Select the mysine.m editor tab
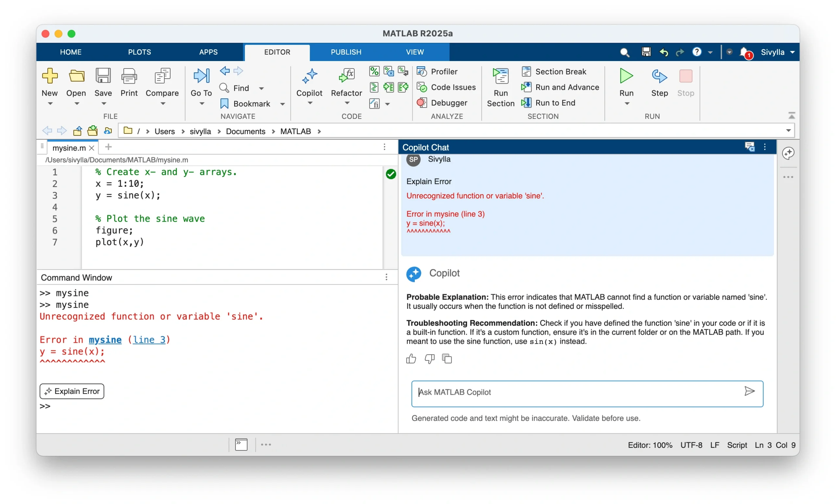The height and width of the screenshot is (504, 836). (x=70, y=147)
